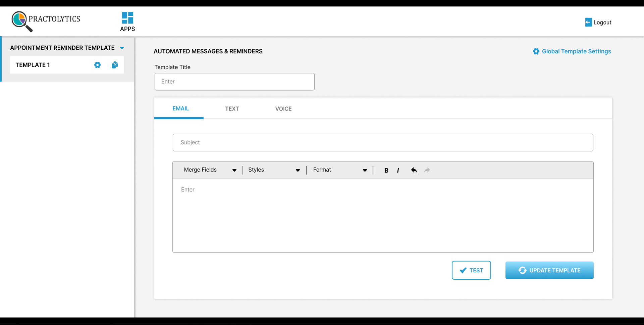Click the Global Template Settings gear icon
Viewport: 644px width, 325px height.
coord(536,51)
